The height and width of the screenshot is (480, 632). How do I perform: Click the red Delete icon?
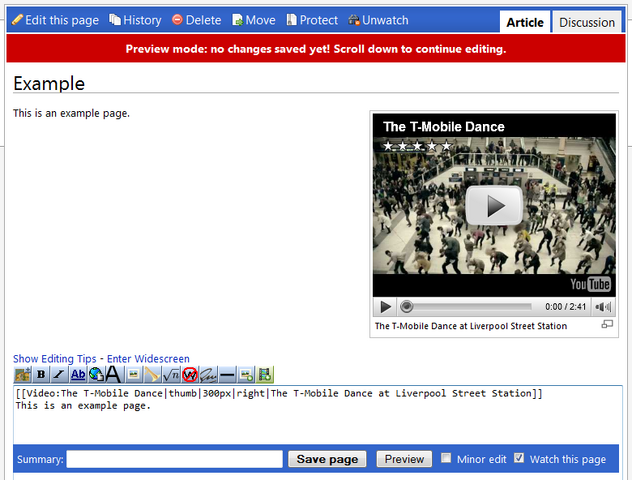[x=177, y=19]
